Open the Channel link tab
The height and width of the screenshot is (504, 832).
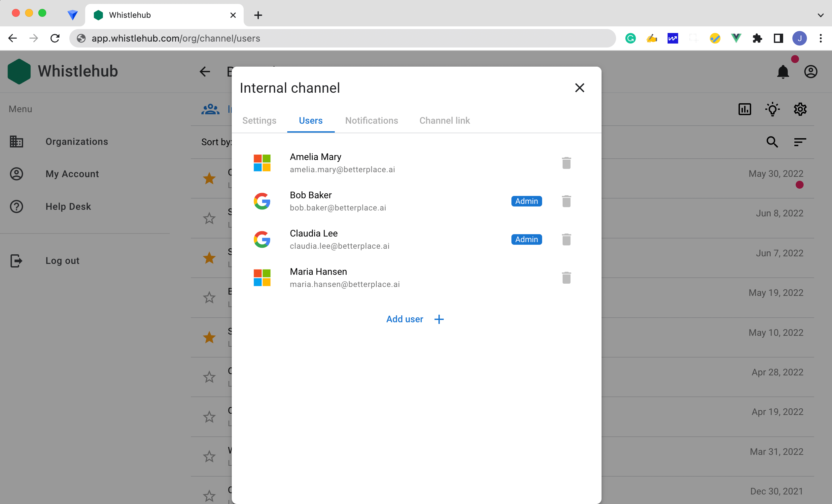point(444,121)
